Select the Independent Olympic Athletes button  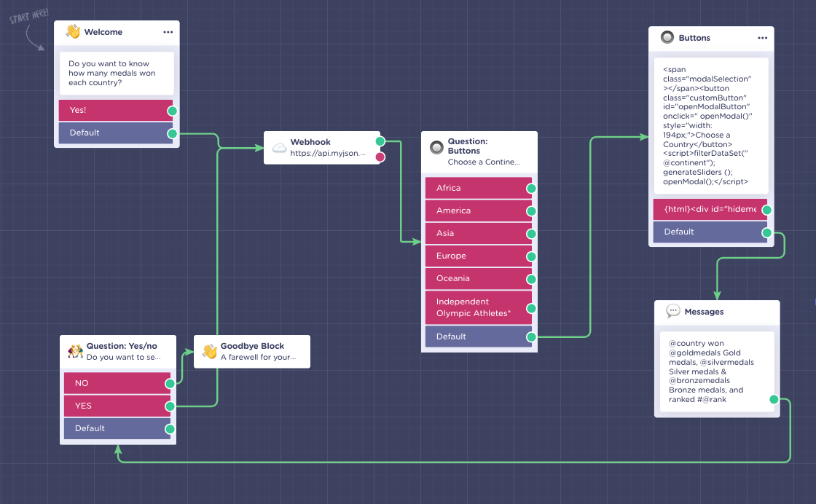point(478,307)
